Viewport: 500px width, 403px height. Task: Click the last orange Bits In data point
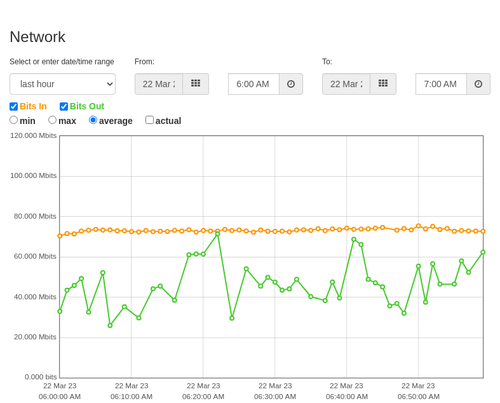tap(483, 231)
